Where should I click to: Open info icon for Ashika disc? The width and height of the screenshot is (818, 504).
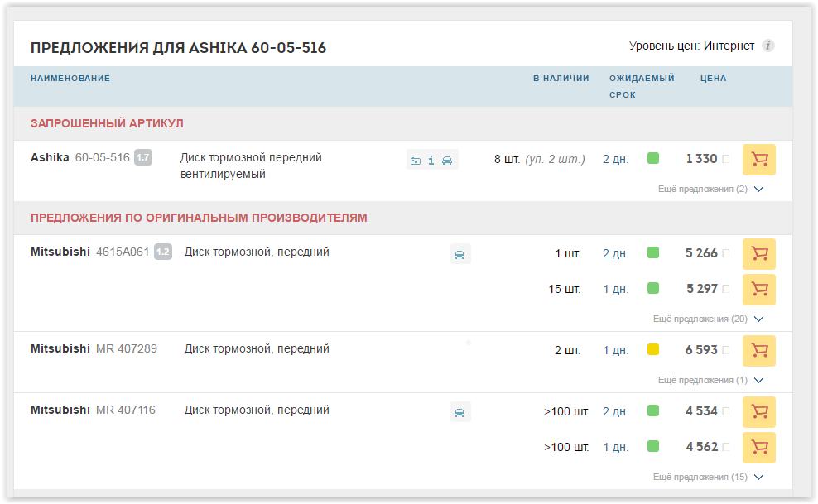click(431, 161)
